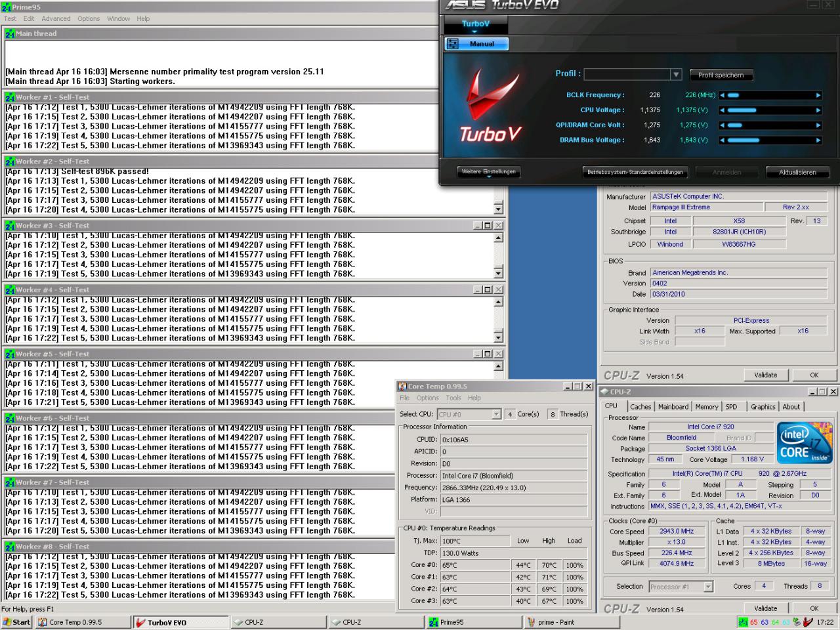840x630 pixels.
Task: Click the Worker #2 Self-Test window icon
Action: tap(10, 161)
